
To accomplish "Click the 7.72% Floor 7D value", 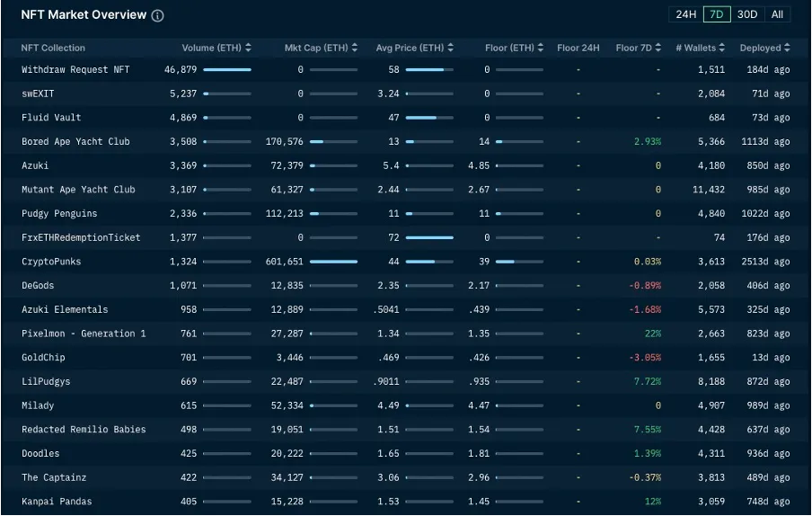I will coord(648,381).
